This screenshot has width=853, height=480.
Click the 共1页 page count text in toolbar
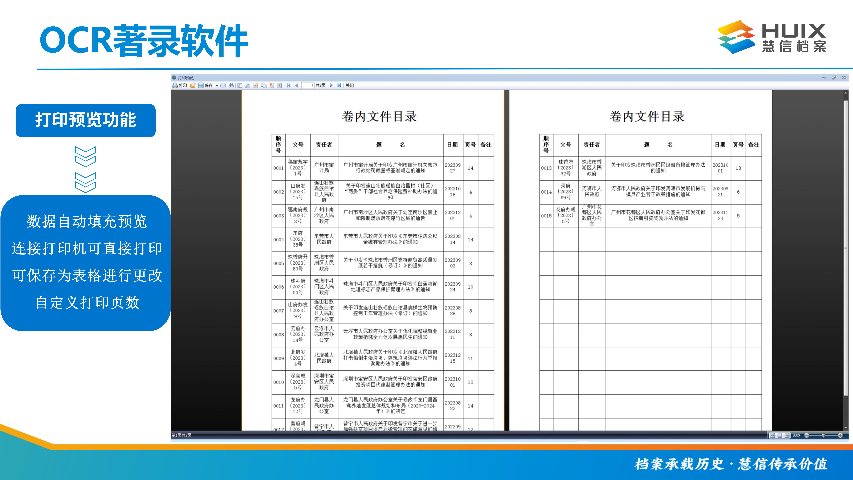pos(320,85)
